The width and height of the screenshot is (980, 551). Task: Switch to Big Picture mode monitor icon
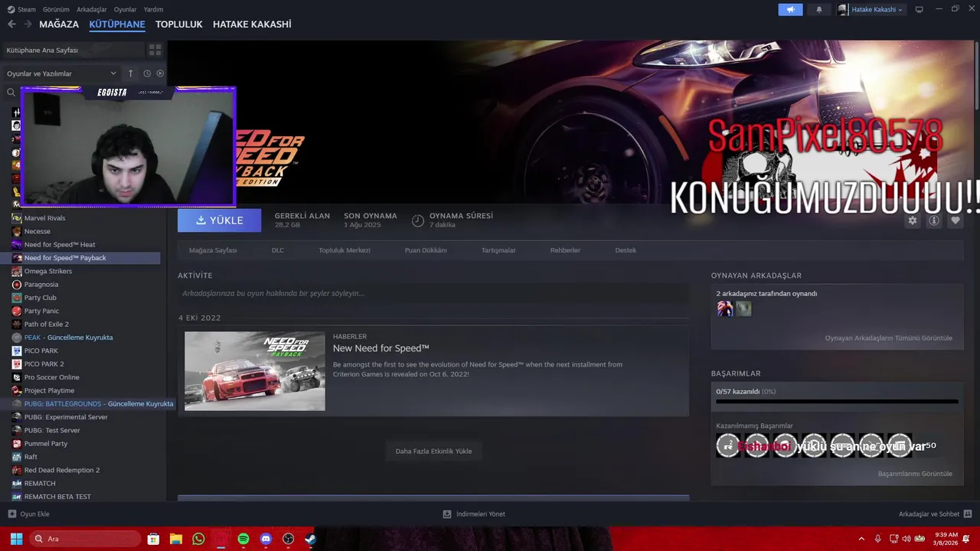click(x=919, y=9)
